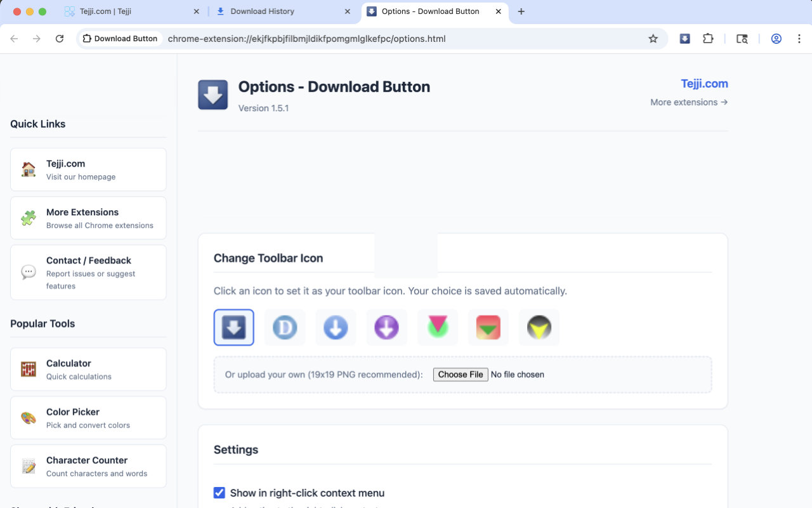Viewport: 812px width, 508px height.
Task: Select the circular letter D toolbar icon
Action: 284,327
